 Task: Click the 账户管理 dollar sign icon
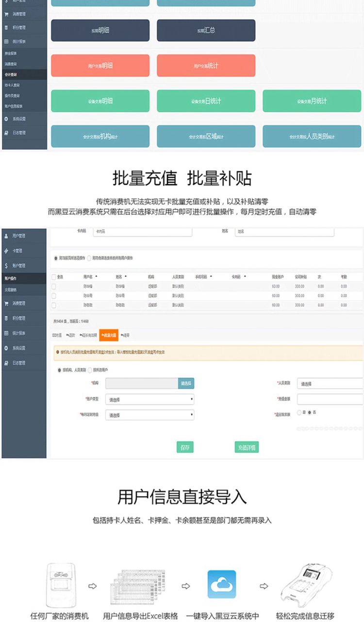tap(6, 266)
